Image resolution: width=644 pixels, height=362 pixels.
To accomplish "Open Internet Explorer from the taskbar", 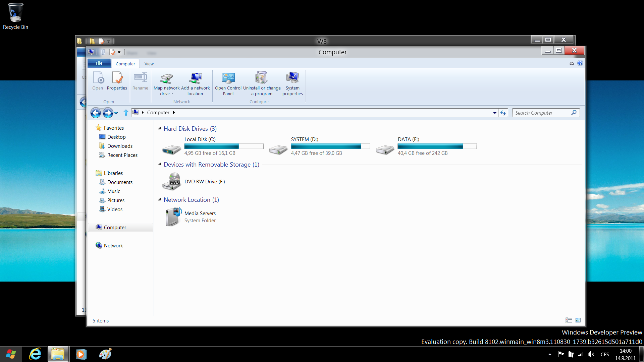I will [35, 354].
